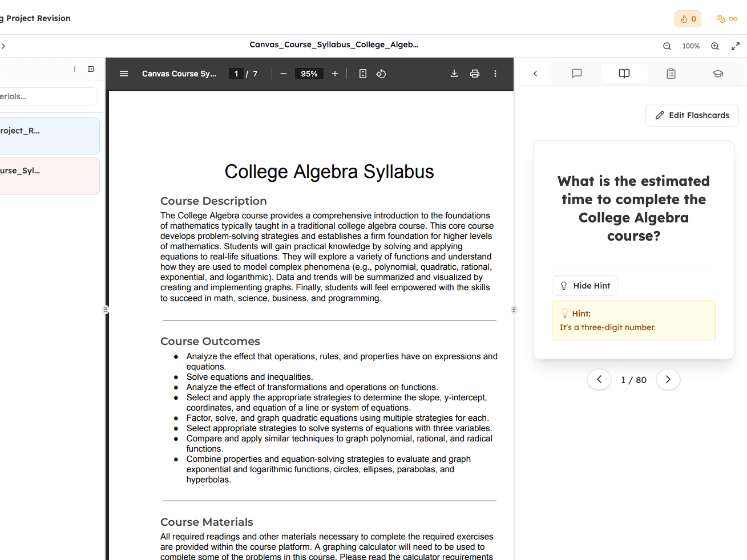Click the left panel resize handle
This screenshot has width=747, height=560.
click(106, 310)
